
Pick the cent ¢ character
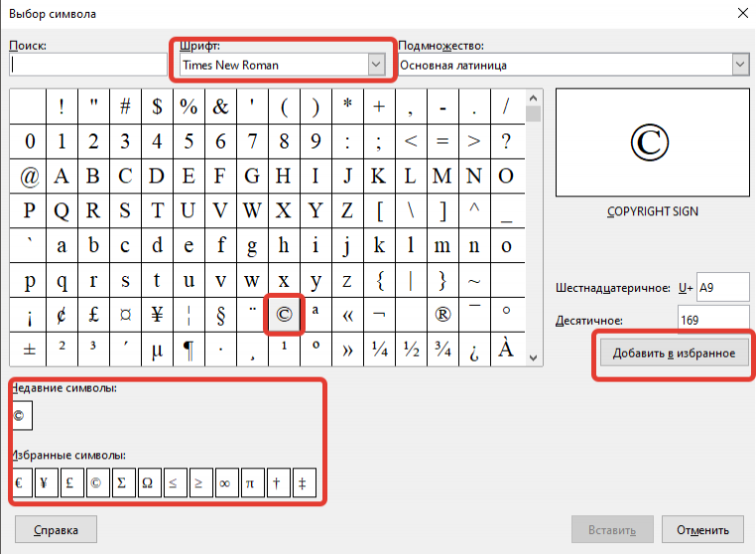tap(62, 315)
